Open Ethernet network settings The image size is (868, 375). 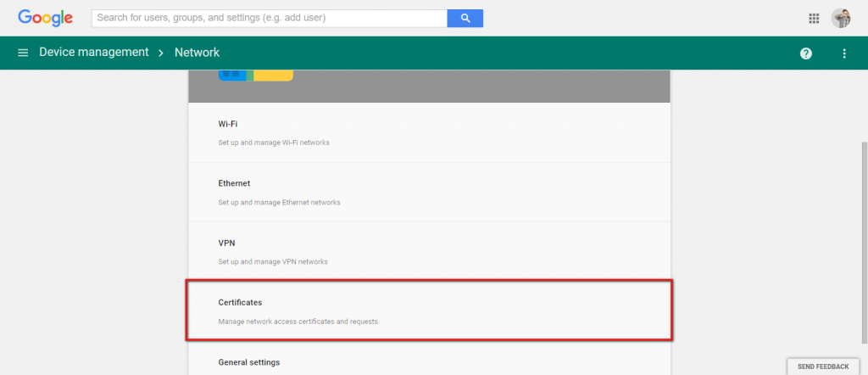click(x=429, y=193)
